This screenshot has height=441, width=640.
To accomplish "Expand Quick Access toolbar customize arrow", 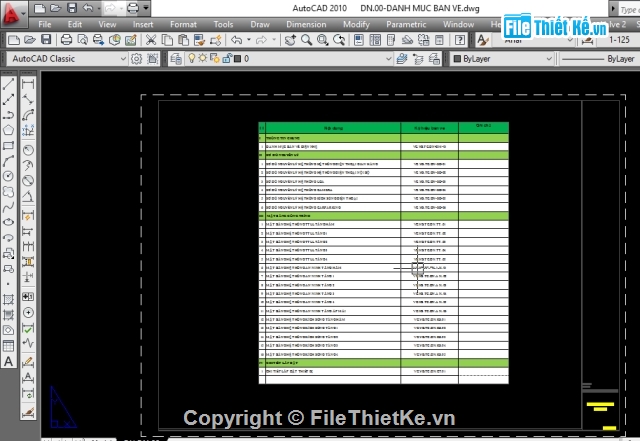I will (146, 8).
